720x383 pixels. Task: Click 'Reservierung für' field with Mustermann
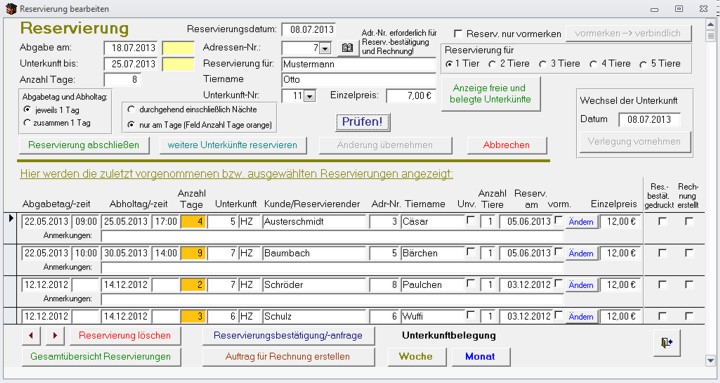click(x=359, y=64)
